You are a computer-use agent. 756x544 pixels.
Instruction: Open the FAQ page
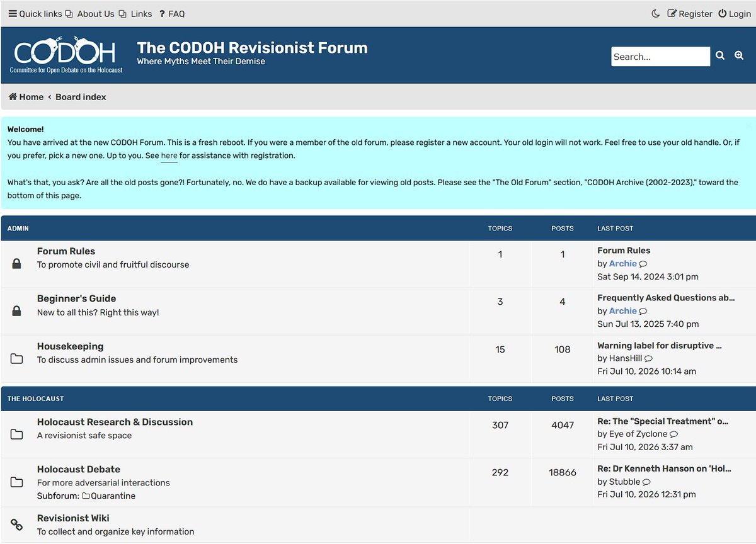coord(171,13)
